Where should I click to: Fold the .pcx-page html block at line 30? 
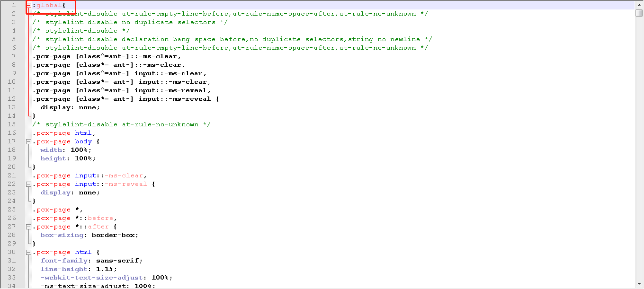pos(29,252)
